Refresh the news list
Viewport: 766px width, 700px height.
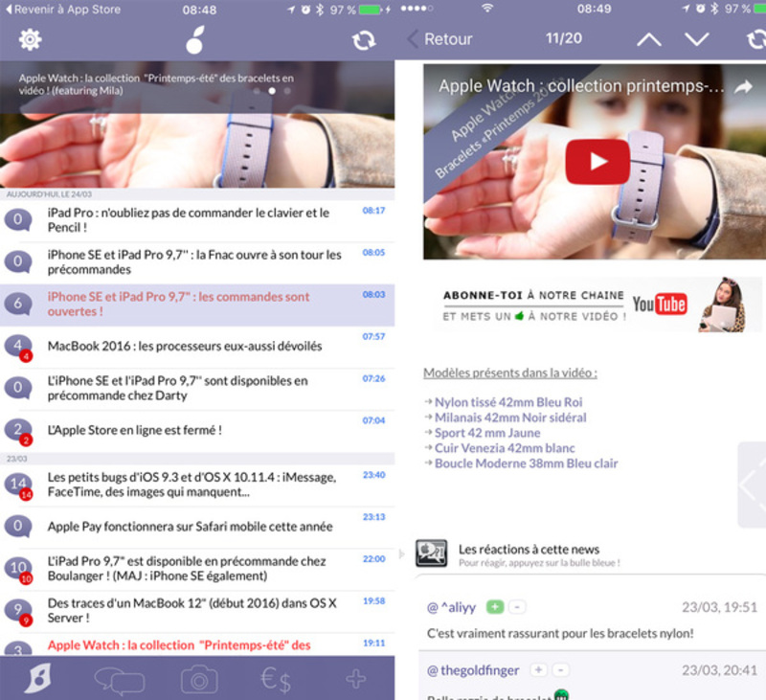(364, 40)
